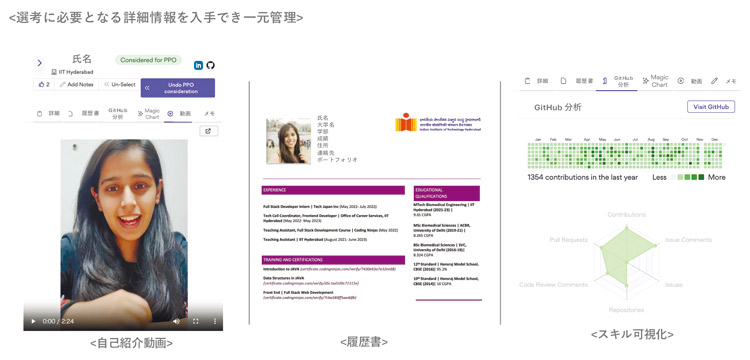
Task: Open the video's three-dot options menu
Action: click(x=215, y=321)
